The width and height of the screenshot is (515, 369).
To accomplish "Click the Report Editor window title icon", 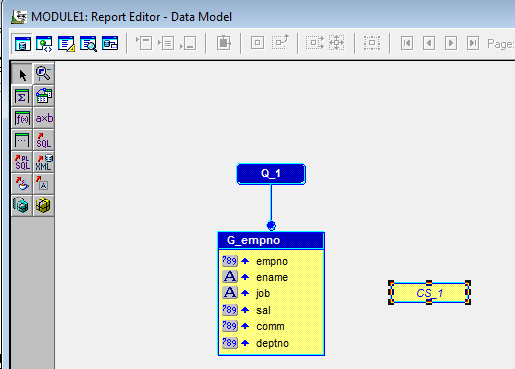I will pos(19,17).
